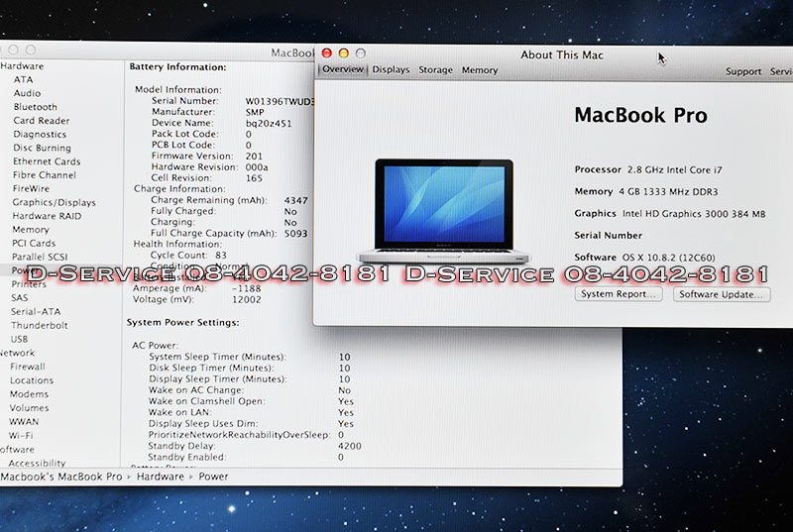Minimize the About This Mac window
This screenshot has height=532, width=793.
[344, 53]
